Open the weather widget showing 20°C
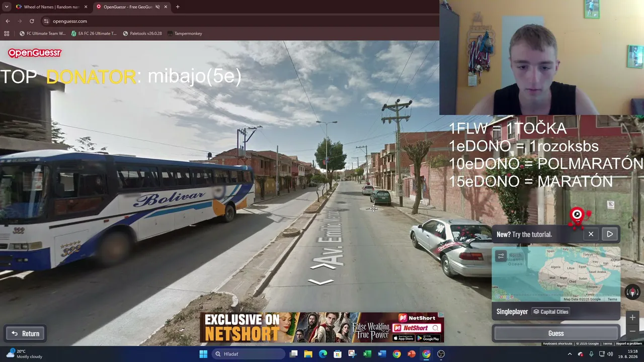This screenshot has width=644, height=362. [x=24, y=354]
